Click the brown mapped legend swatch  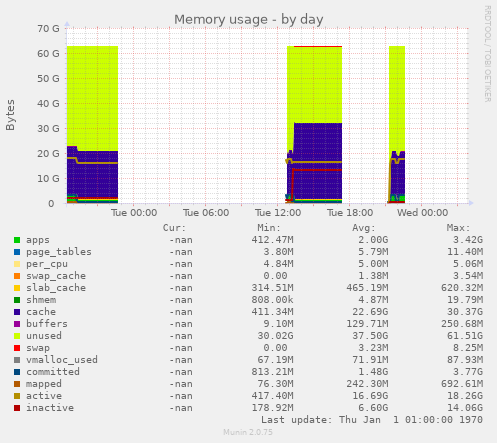[17, 384]
